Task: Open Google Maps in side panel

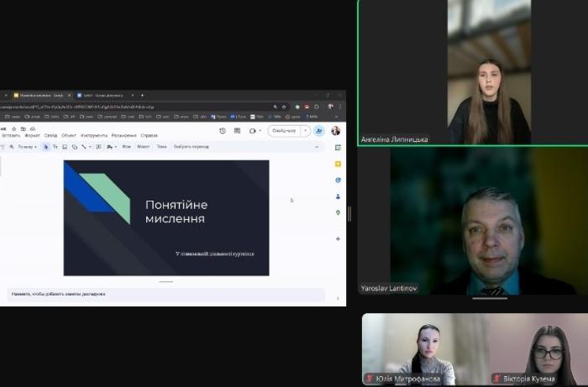Action: [338, 212]
